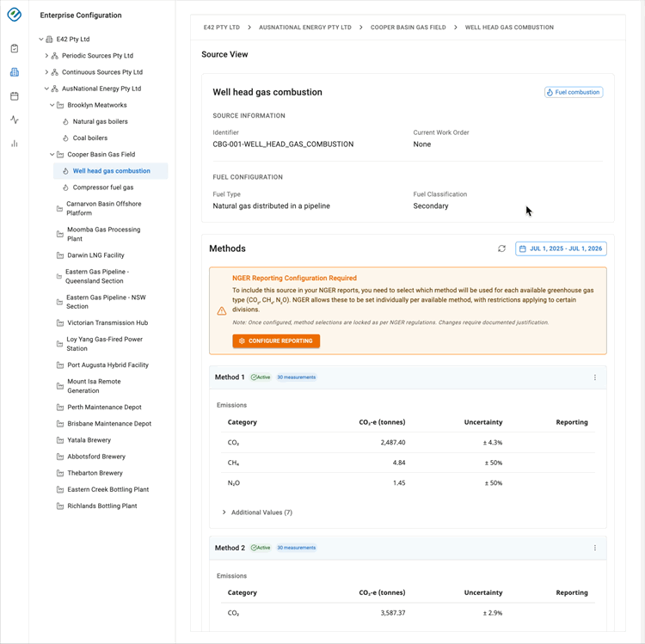The image size is (645, 644).
Task: Click the app logo icon in sidebar
Action: [x=15, y=15]
